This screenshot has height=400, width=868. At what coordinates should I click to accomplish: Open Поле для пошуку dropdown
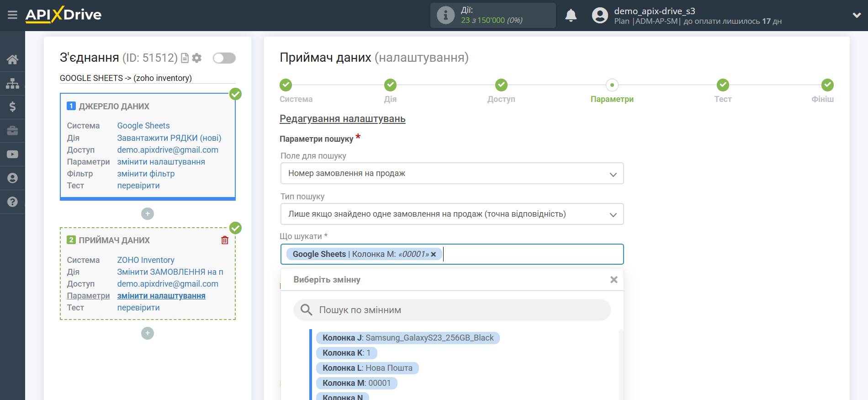click(452, 173)
